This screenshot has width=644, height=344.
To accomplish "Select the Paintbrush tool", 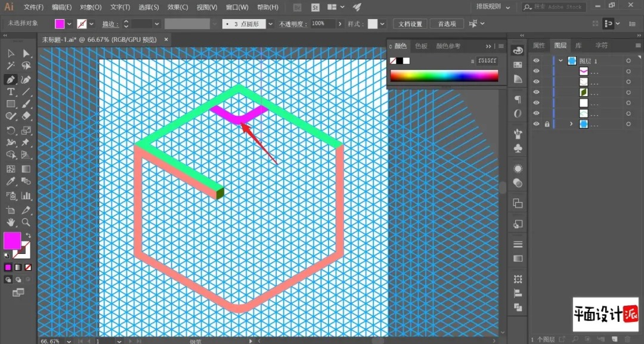I will [26, 104].
